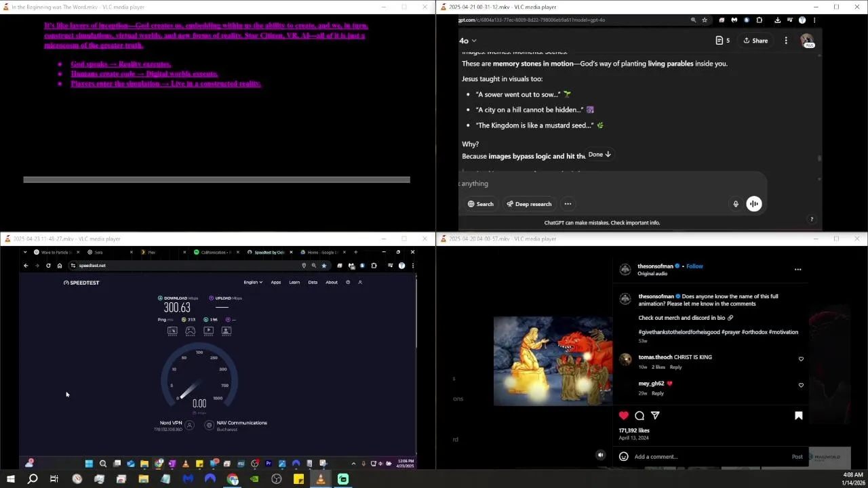Screen dimensions: 868x488
Task: Click the bookmark star in the ChatGPT address bar
Action: 705,20
